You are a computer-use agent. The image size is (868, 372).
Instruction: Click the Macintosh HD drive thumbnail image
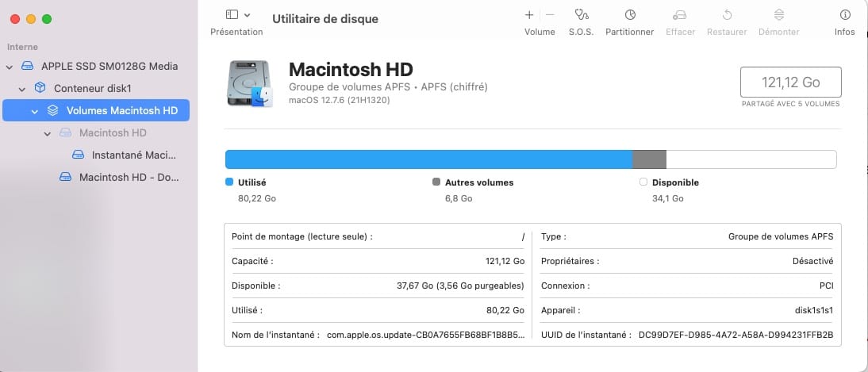(249, 84)
